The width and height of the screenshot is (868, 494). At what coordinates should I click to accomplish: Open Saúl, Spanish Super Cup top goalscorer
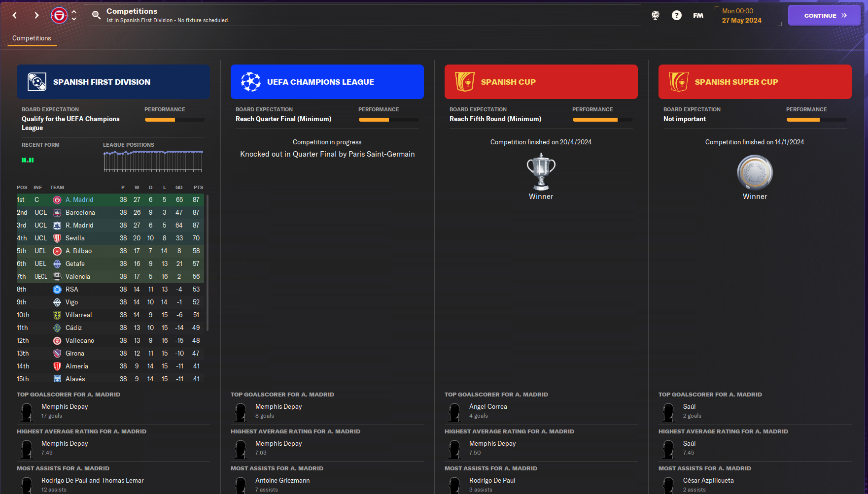click(x=689, y=407)
